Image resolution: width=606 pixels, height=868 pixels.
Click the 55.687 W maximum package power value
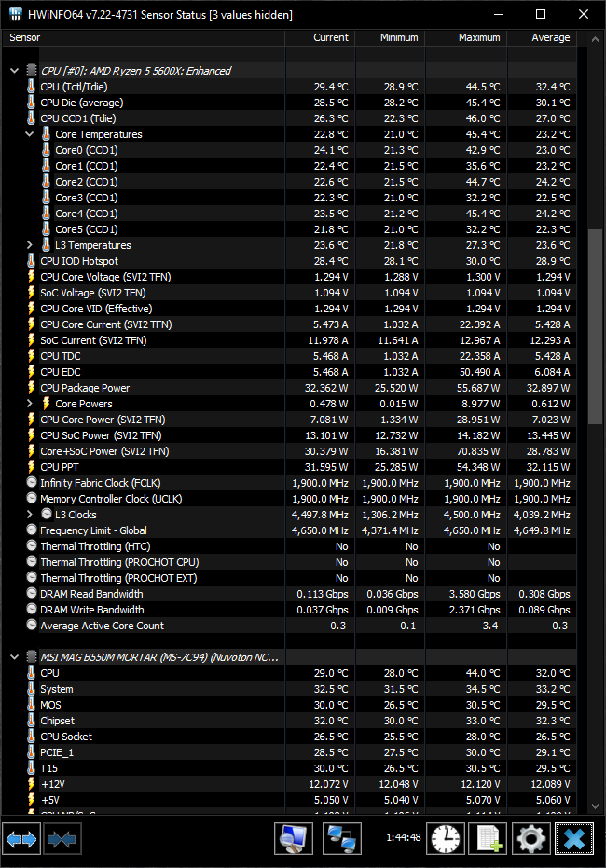478,388
